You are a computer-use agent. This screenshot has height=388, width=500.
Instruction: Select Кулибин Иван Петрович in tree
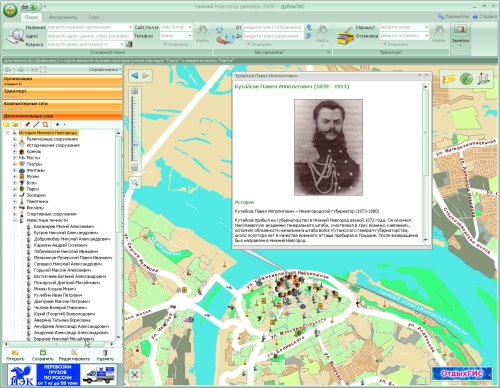click(x=58, y=295)
